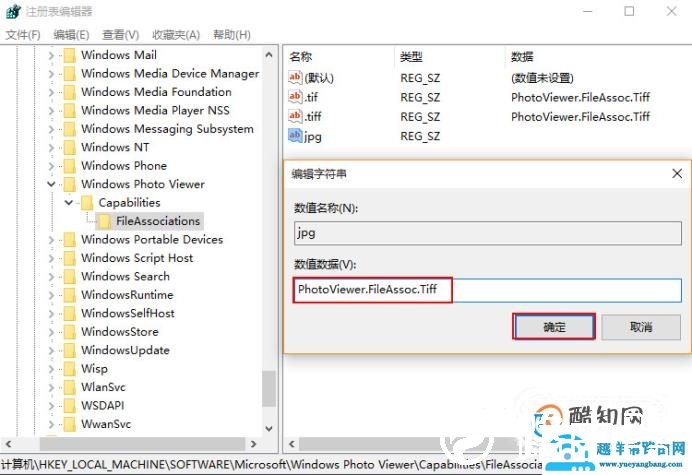Click the .tiff string value icon
Image resolution: width=692 pixels, height=475 pixels.
295,116
